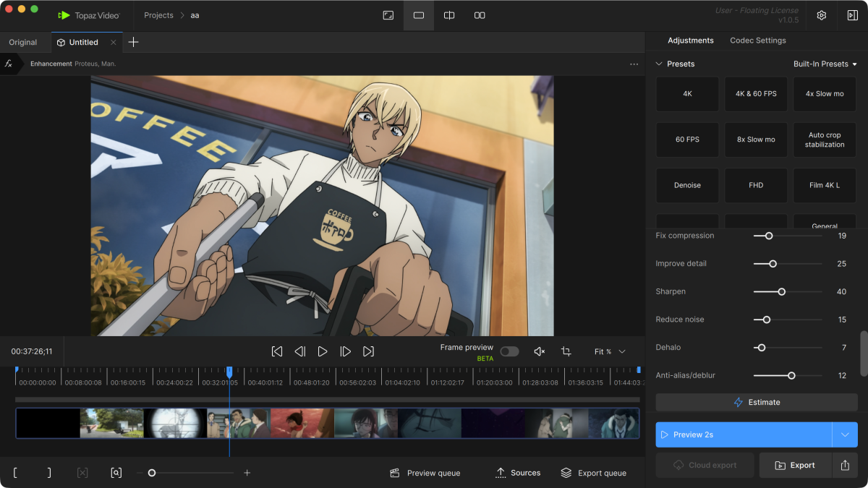Step forward one frame
The height and width of the screenshot is (488, 868).
pos(346,351)
